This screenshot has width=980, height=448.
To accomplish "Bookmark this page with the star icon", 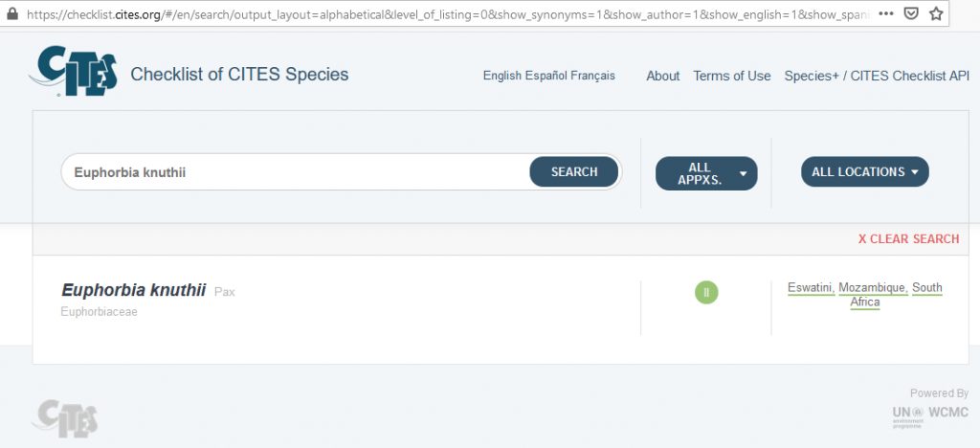I will pyautogui.click(x=936, y=13).
